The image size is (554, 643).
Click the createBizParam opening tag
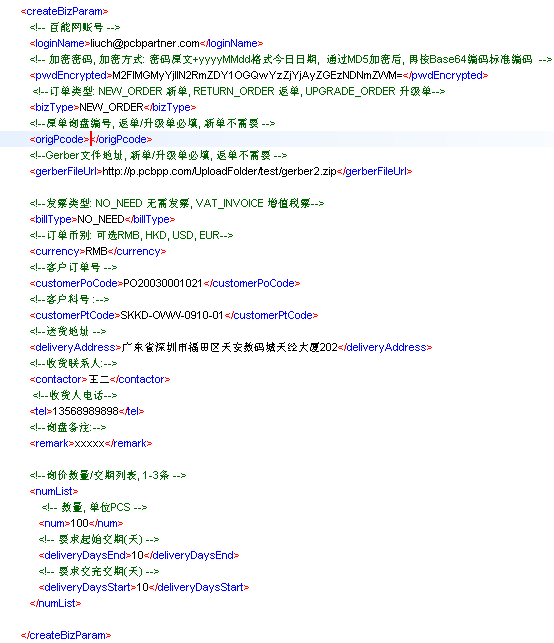[x=64, y=11]
